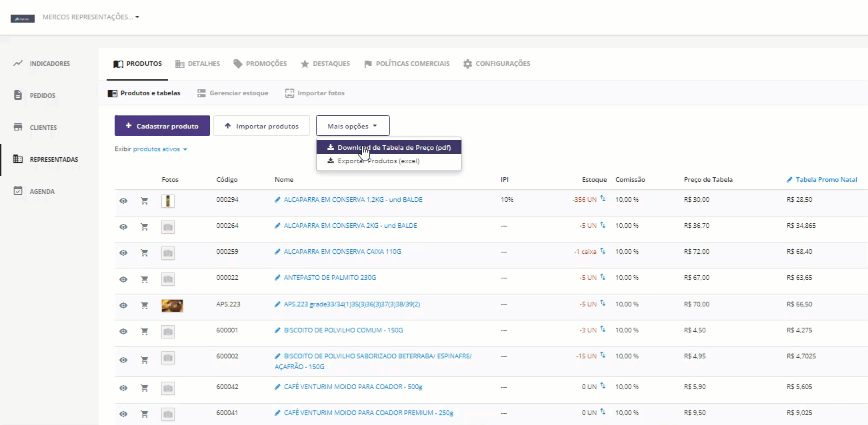Open the Exibir produtos ativos filter
The height and width of the screenshot is (425, 868).
coord(160,149)
